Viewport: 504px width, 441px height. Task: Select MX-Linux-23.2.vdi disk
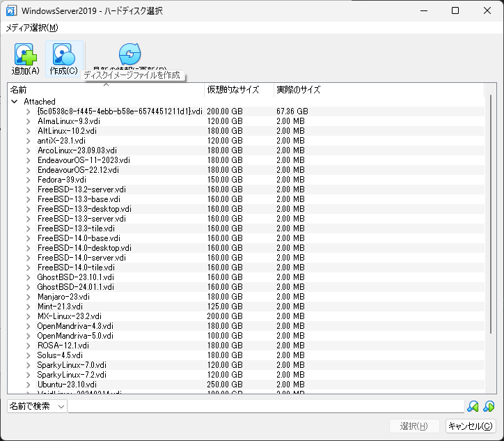(x=70, y=316)
